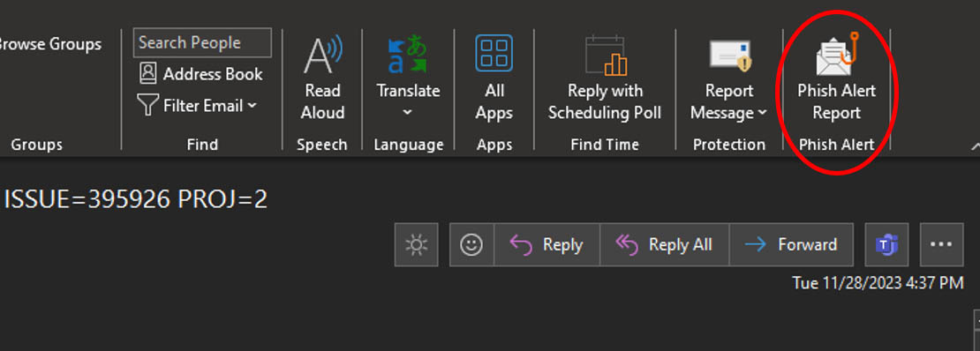This screenshot has width=980, height=351.
Task: Click the smiley emoji reaction button
Action: pyautogui.click(x=471, y=245)
